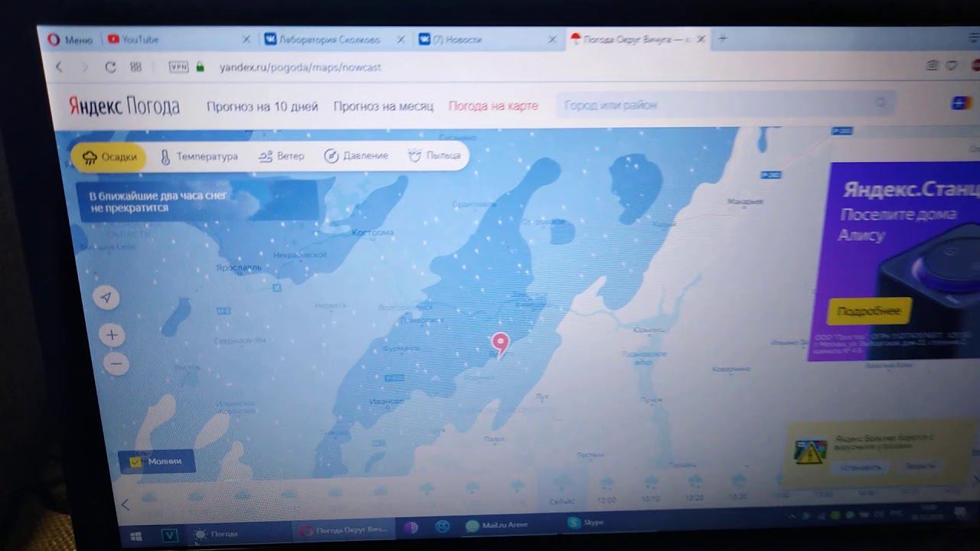Viewport: 980px width, 551px height.
Task: Click the Фурманов label on map
Action: point(400,349)
